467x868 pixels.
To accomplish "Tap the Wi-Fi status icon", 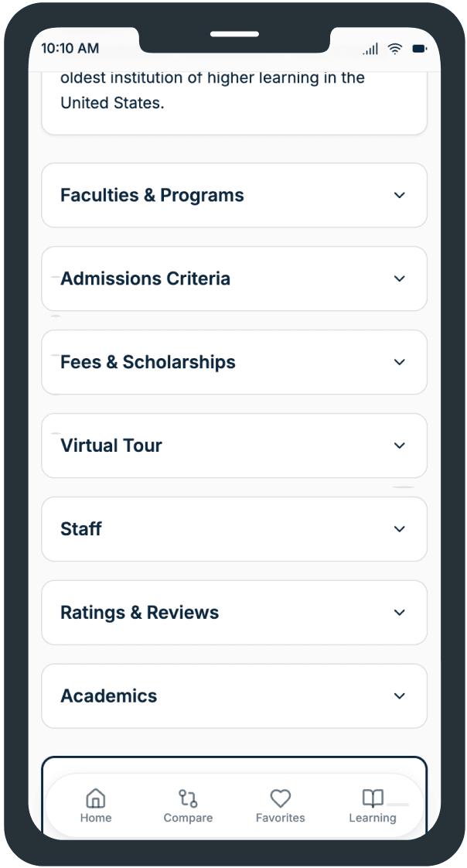I will (x=395, y=49).
